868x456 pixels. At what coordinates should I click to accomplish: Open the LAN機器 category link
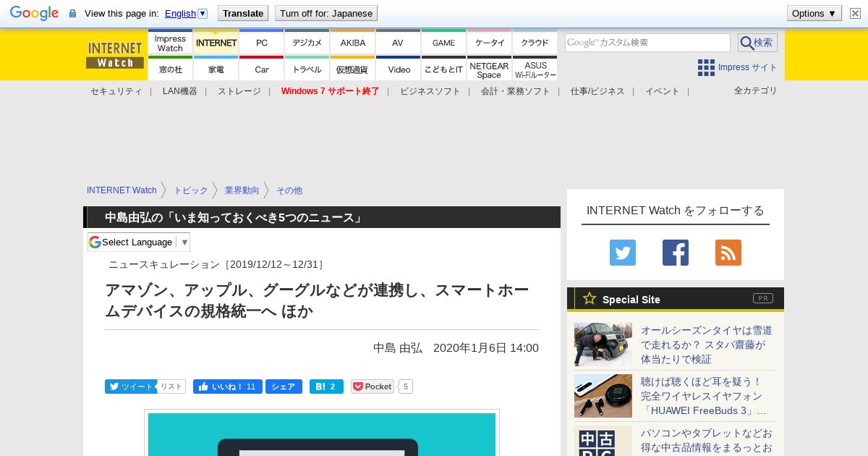[179, 91]
